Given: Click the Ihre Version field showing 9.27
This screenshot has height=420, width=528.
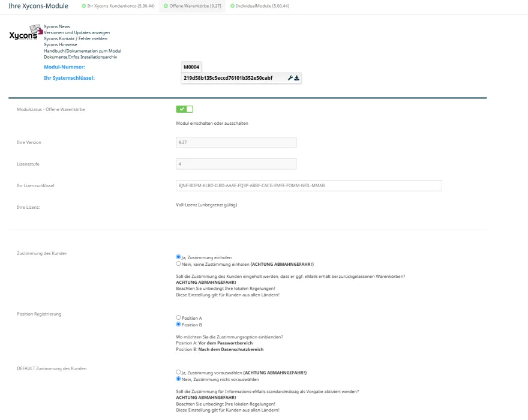Looking at the screenshot, I should 236,142.
